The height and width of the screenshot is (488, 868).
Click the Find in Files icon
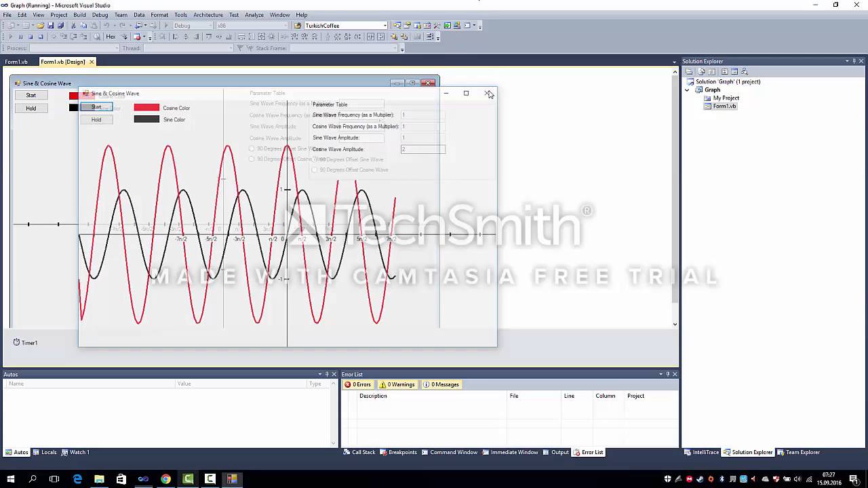tap(297, 26)
